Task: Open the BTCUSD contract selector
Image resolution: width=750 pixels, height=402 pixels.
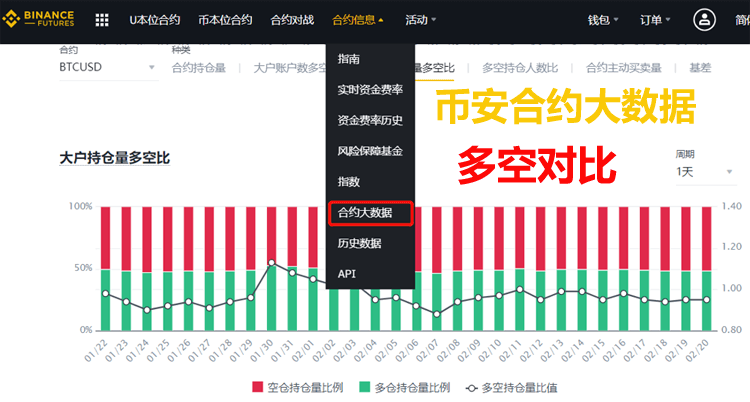Action: pos(107,67)
